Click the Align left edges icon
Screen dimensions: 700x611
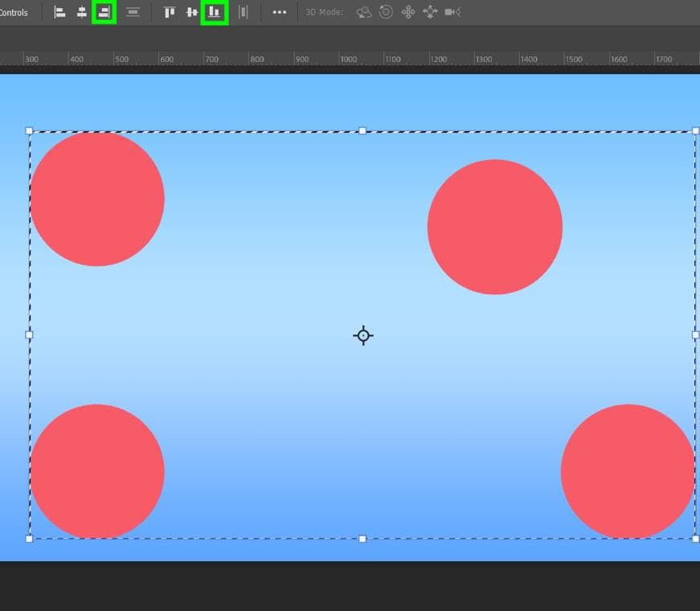[x=60, y=13]
